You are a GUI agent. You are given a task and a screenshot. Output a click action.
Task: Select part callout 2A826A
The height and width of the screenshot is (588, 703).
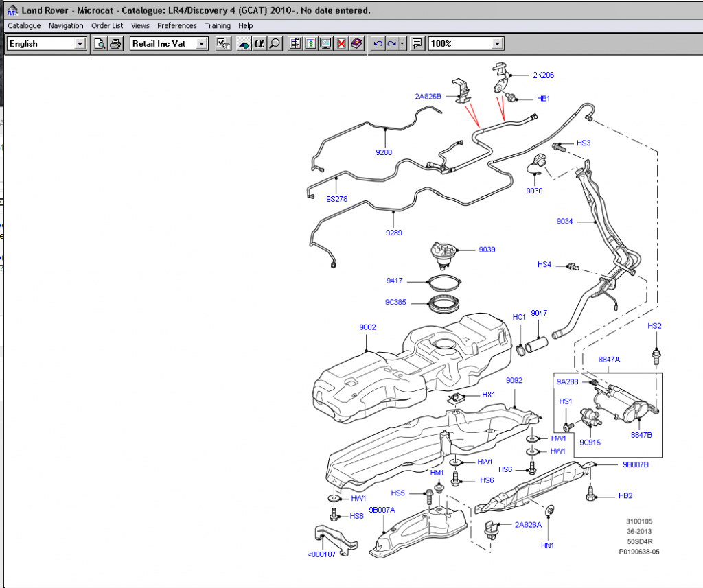click(x=528, y=525)
